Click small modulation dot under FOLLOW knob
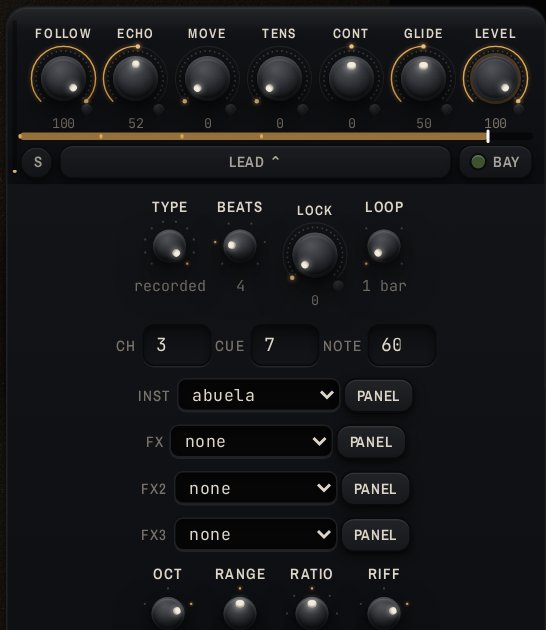Viewport: 546px width, 630px height. click(86, 109)
